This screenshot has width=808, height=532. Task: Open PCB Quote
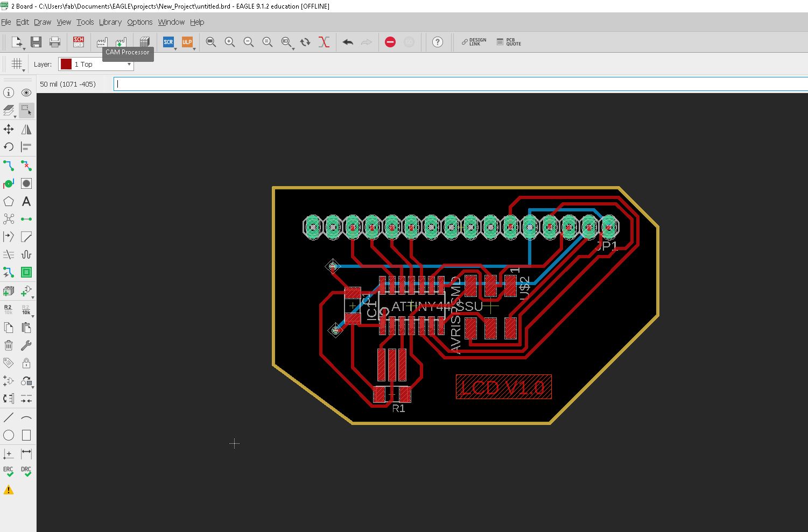[509, 42]
